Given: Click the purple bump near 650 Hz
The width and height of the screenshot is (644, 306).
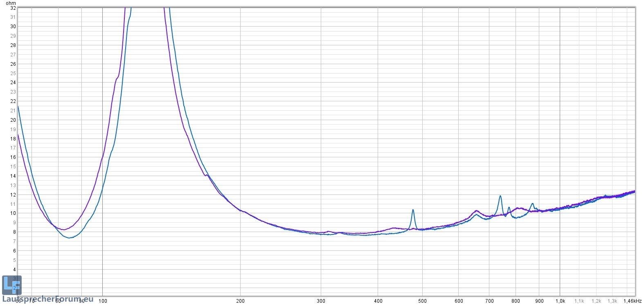Looking at the screenshot, I should click(x=476, y=211).
